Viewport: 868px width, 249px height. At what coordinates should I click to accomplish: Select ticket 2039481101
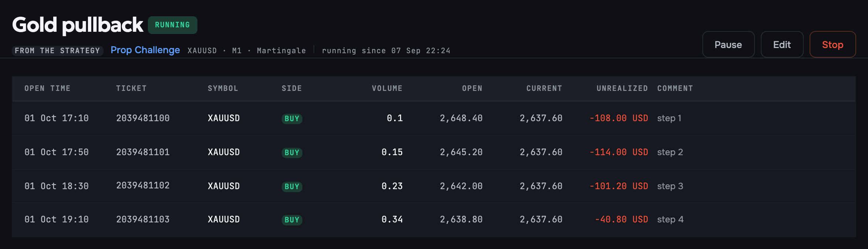pos(143,152)
